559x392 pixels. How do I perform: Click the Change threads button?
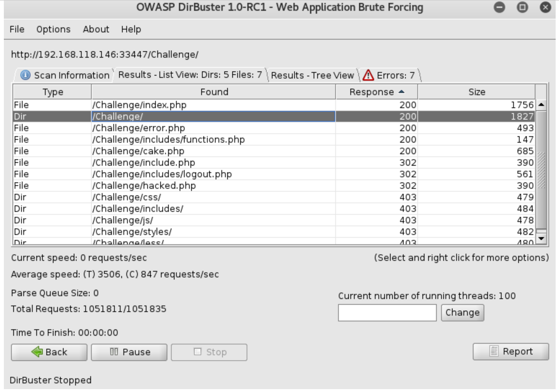462,313
